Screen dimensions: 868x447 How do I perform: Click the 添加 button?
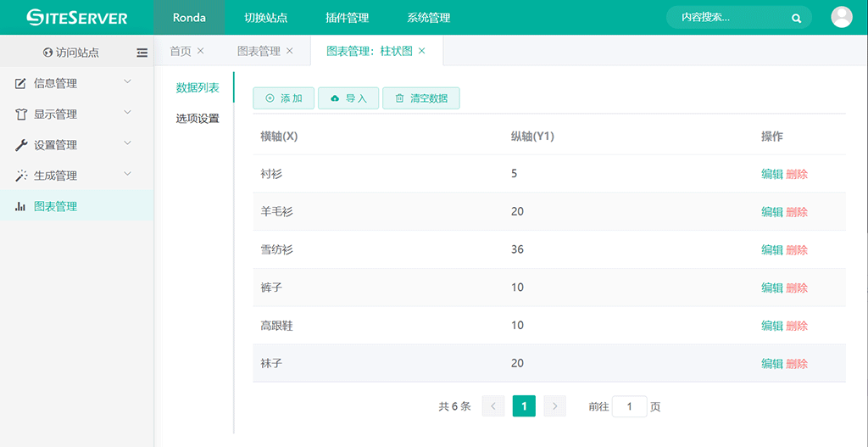click(284, 98)
